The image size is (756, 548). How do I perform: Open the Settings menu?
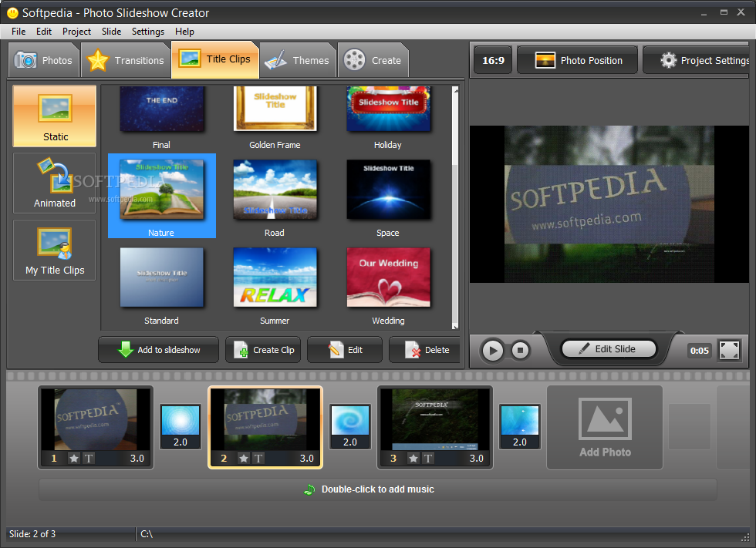point(148,32)
